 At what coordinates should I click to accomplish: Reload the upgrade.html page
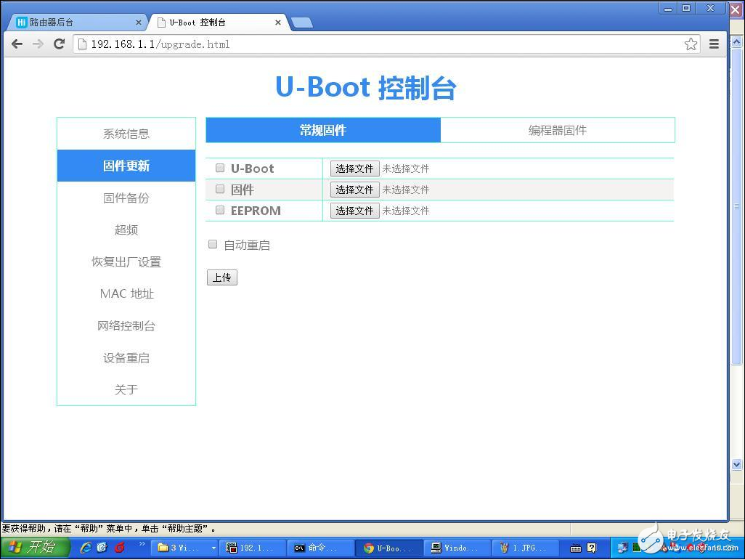[x=60, y=44]
